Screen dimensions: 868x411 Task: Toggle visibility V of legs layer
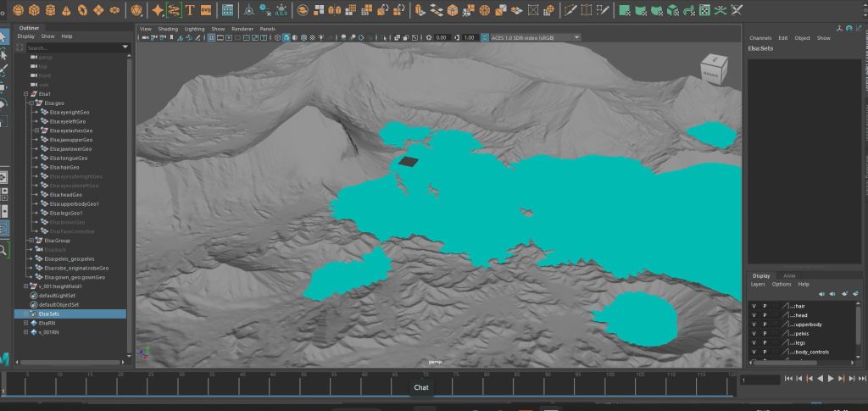(x=754, y=342)
